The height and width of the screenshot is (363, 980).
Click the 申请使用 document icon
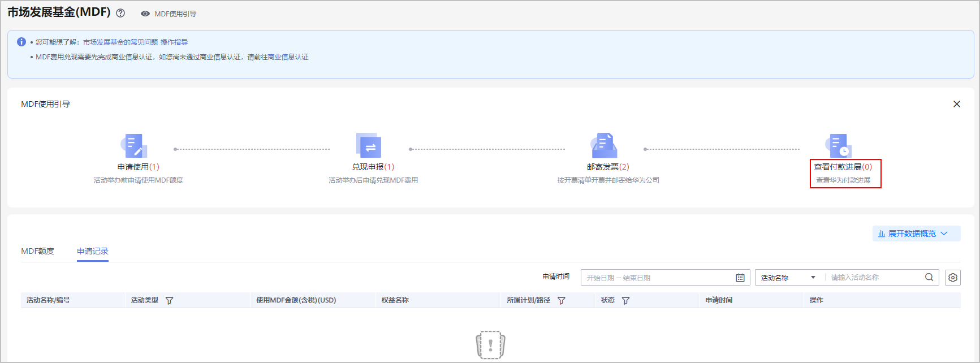[134, 146]
